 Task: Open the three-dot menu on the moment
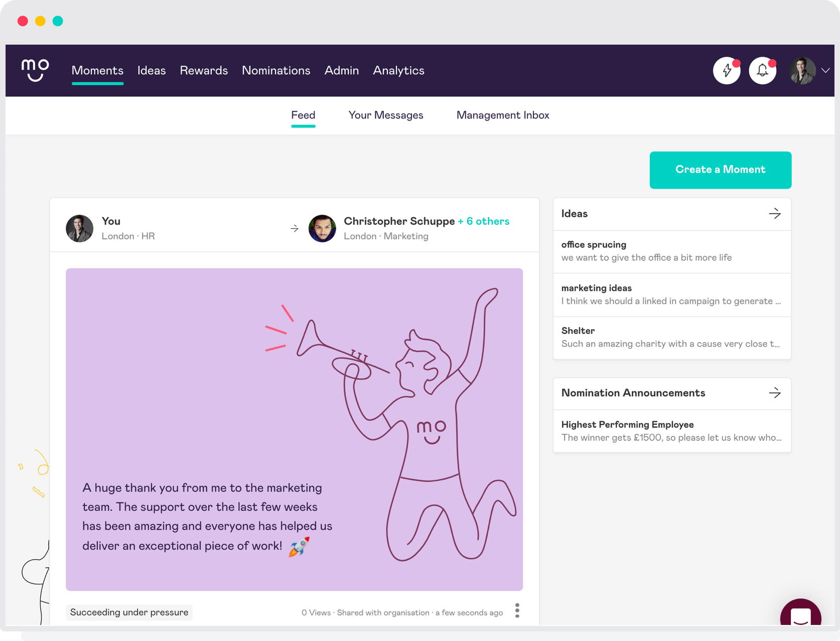pyautogui.click(x=517, y=610)
